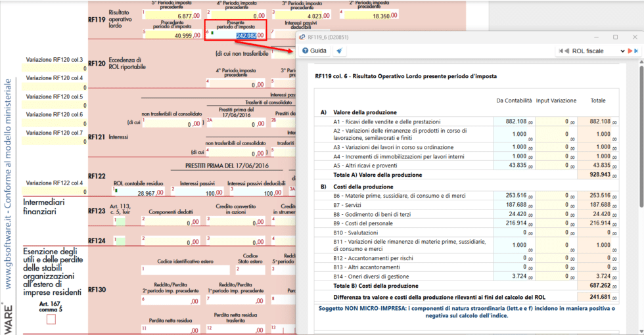Edit Variazione RF122 col.4 field

click(x=54, y=192)
